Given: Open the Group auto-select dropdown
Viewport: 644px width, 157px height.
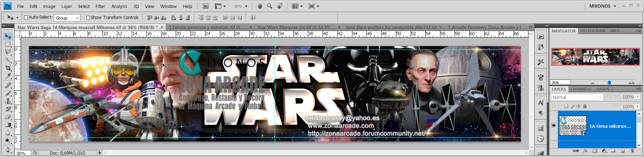Looking at the screenshot, I should tap(67, 18).
